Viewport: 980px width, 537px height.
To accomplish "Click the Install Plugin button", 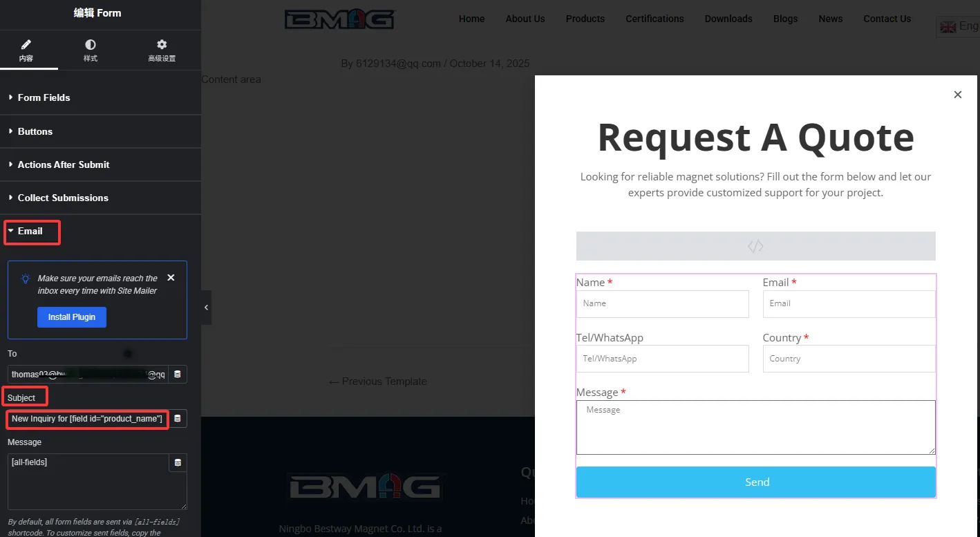I will (72, 317).
